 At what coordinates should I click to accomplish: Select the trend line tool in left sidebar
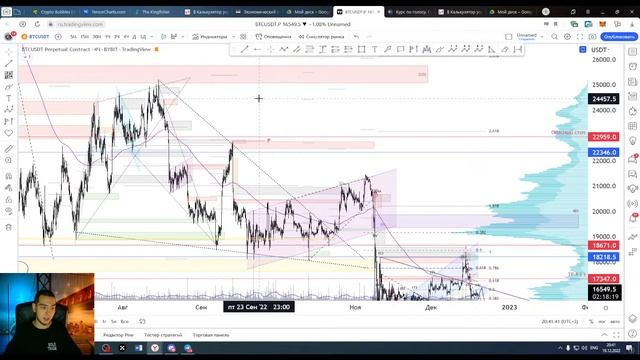point(9,63)
